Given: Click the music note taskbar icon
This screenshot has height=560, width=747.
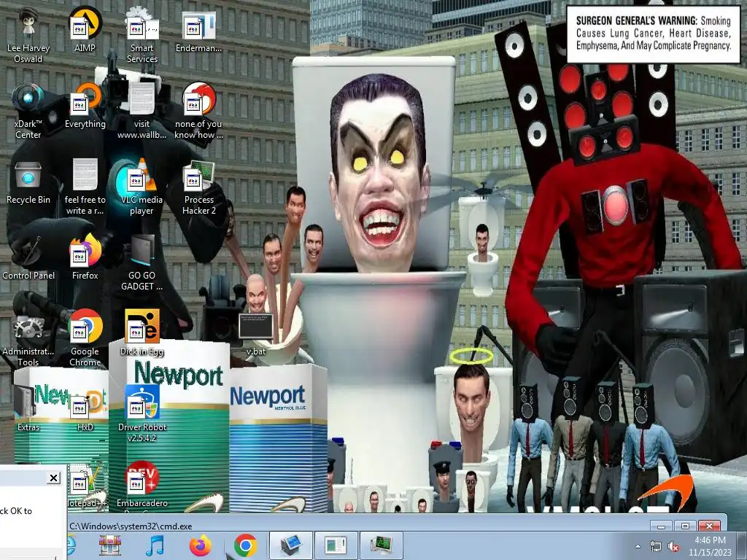Looking at the screenshot, I should [x=155, y=545].
